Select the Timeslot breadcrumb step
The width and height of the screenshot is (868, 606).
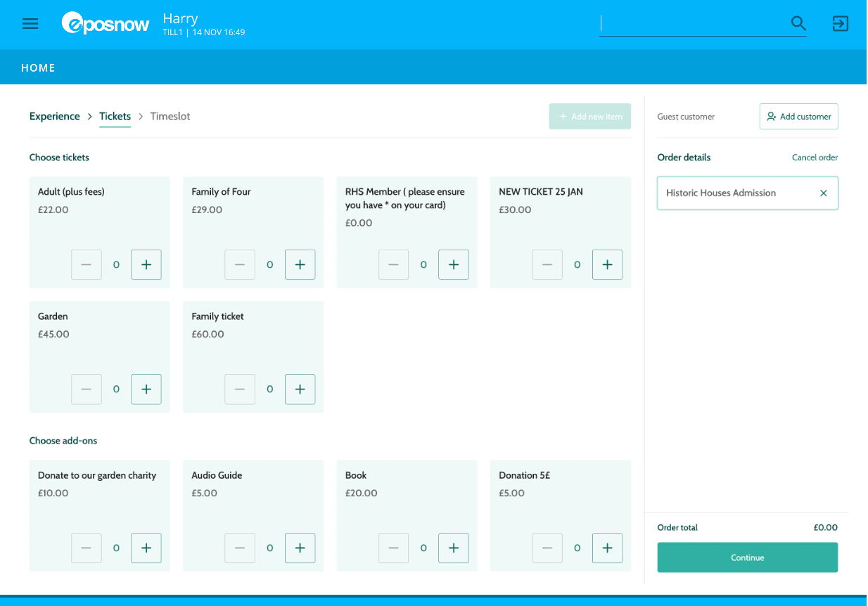pos(170,117)
